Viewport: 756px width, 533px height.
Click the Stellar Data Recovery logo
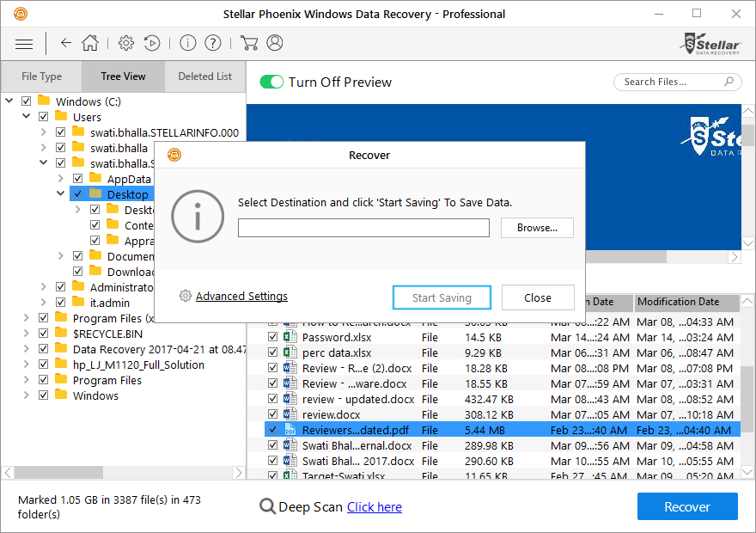click(x=710, y=45)
